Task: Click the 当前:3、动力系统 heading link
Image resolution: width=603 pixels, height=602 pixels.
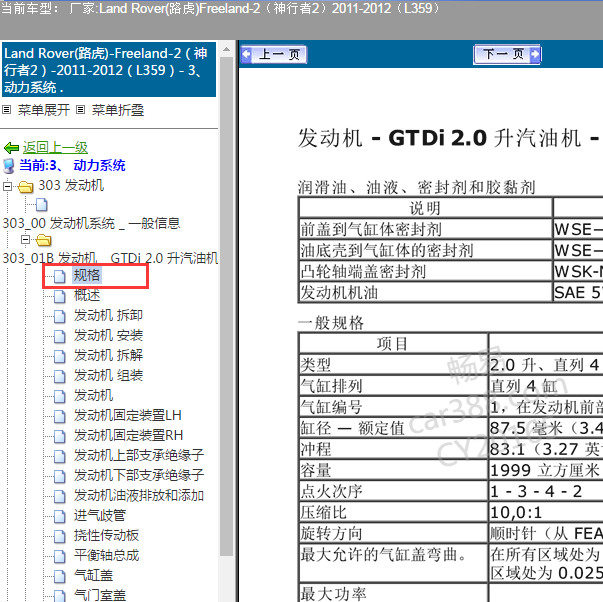Action: [x=72, y=165]
